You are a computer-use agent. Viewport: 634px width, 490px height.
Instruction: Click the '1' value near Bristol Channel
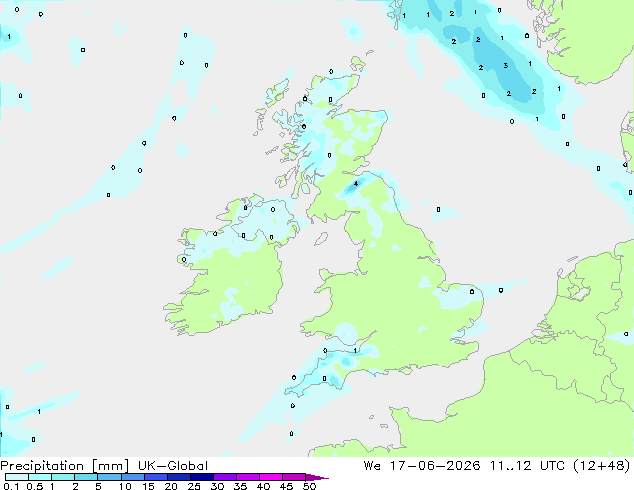tap(355, 351)
